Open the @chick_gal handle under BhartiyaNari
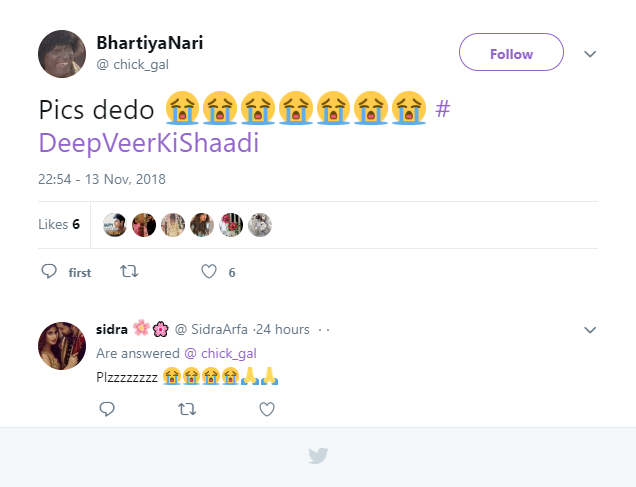636x487 pixels. (x=135, y=65)
